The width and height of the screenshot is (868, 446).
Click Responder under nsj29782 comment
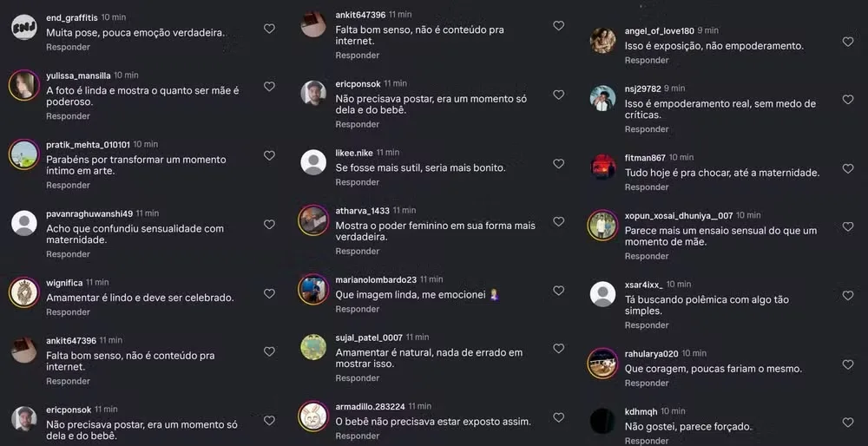point(647,129)
